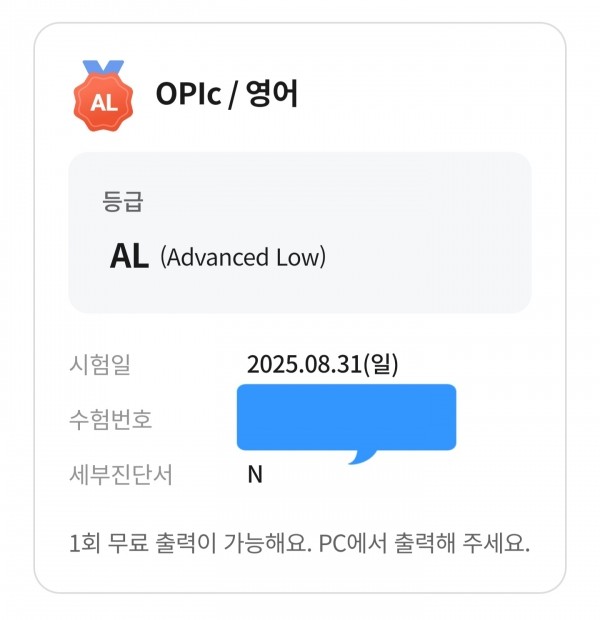Click the 수험번호 field label
600x620 pixels.
pos(111,419)
